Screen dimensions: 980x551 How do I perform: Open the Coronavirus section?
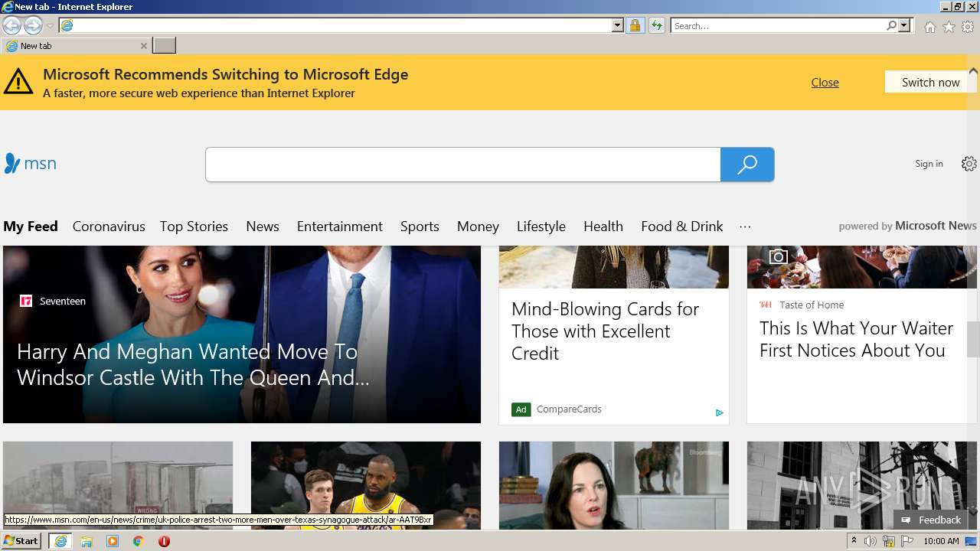pos(109,227)
